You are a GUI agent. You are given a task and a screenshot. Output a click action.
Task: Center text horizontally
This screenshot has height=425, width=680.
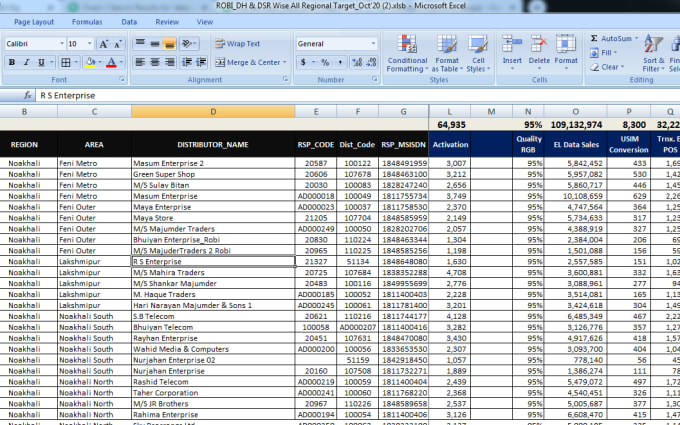pos(155,62)
